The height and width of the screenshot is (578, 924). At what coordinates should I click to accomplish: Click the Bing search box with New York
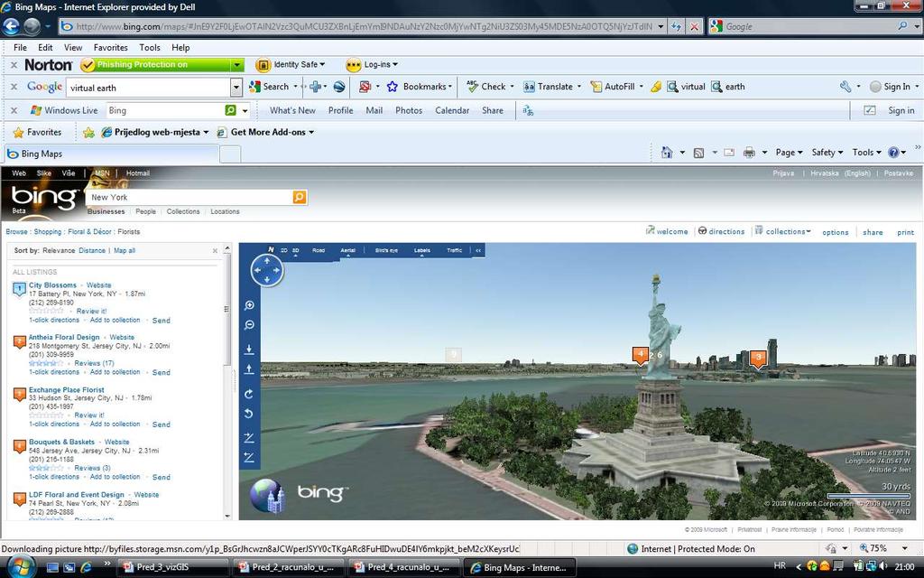click(x=189, y=197)
